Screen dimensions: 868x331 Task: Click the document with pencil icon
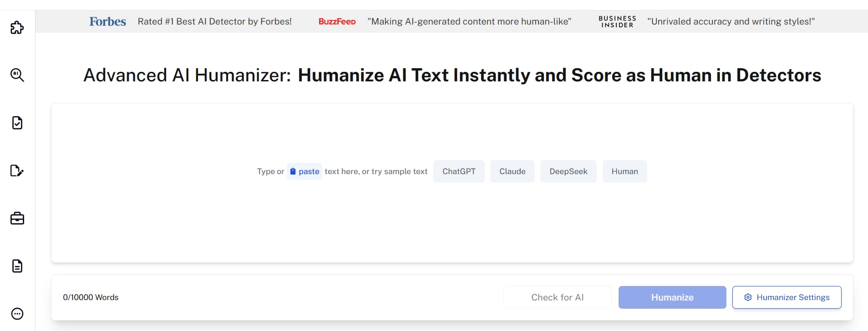pos(17,171)
